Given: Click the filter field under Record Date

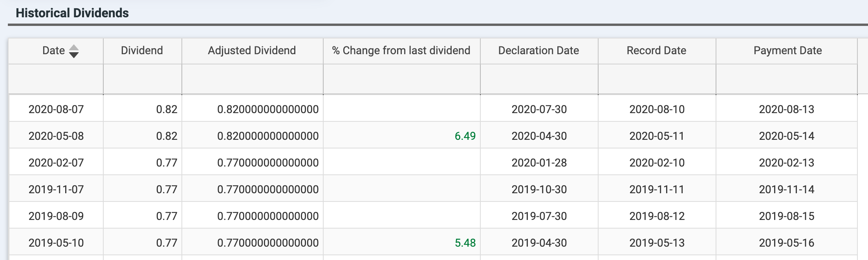Looking at the screenshot, I should pos(657,79).
